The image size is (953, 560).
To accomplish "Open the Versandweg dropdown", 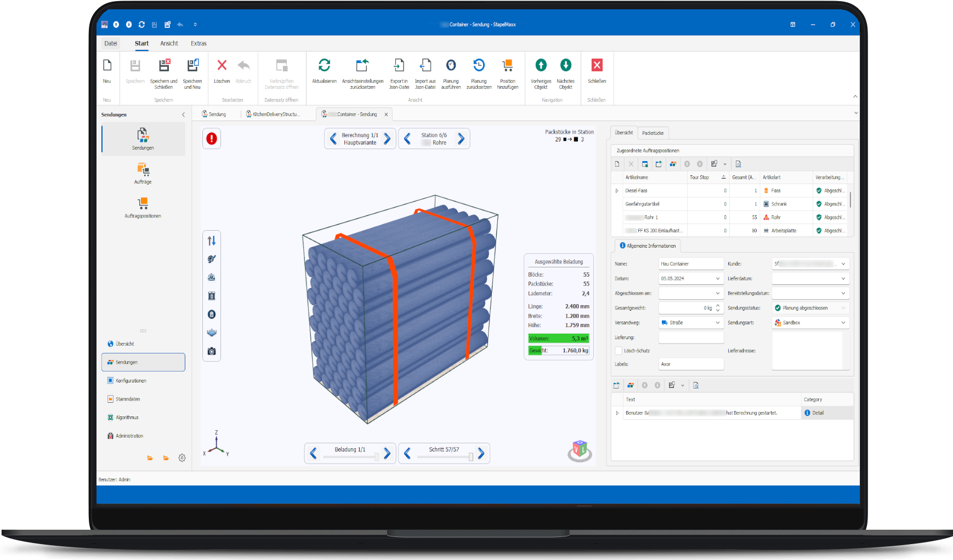I will (x=717, y=323).
